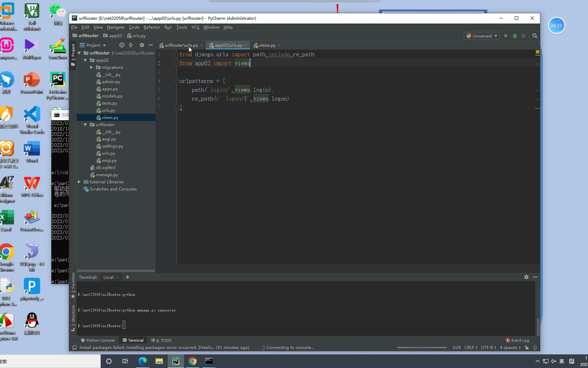The width and height of the screenshot is (588, 368).
Task: Select the Terminal tool window button
Action: point(133,340)
